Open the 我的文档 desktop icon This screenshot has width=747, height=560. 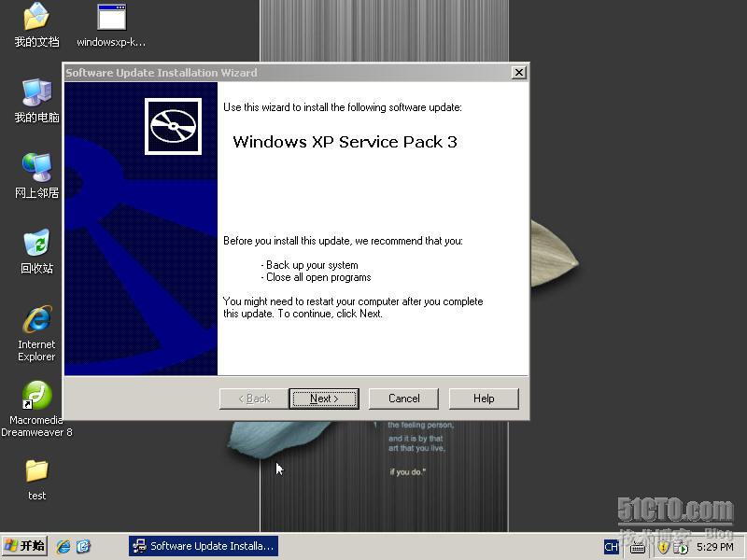pos(36,25)
